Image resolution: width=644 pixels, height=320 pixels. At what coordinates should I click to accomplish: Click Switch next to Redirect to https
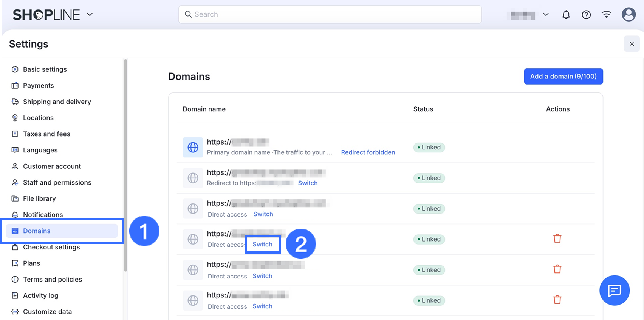tap(308, 183)
